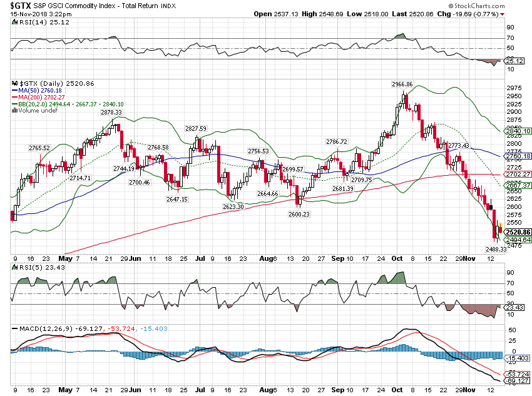Click the 2494.64 tag on the price axis

coord(518,240)
